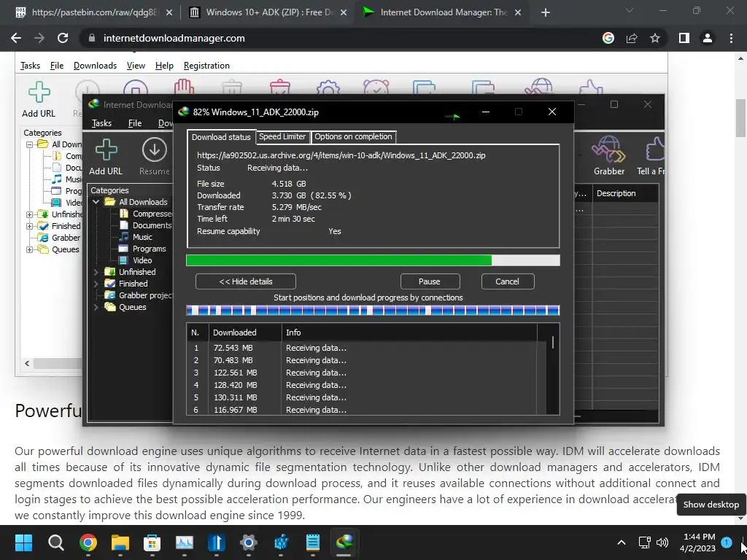This screenshot has height=560, width=747.
Task: Click Add URL in the light IDM screenshot
Action: [39, 99]
